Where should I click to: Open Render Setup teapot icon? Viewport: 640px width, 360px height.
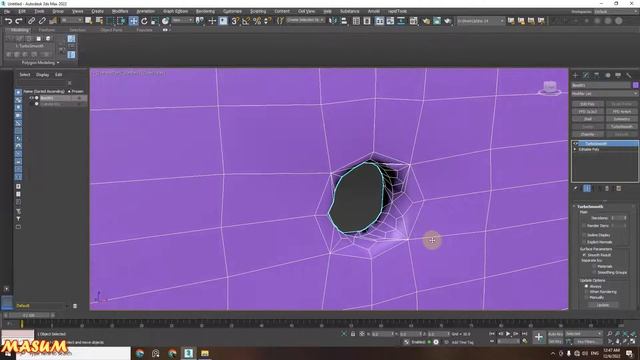point(426,21)
